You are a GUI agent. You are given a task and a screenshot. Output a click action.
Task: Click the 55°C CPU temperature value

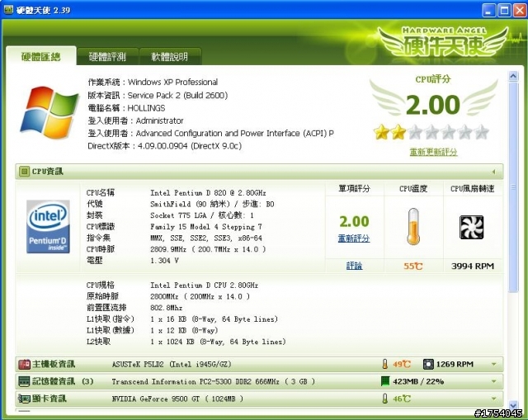(413, 266)
